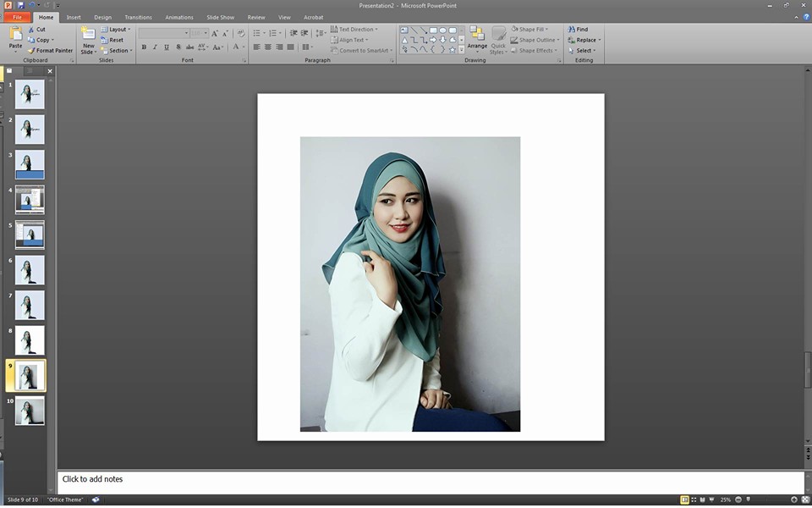
Task: Open the Transitions ribbon tab
Action: (x=138, y=17)
